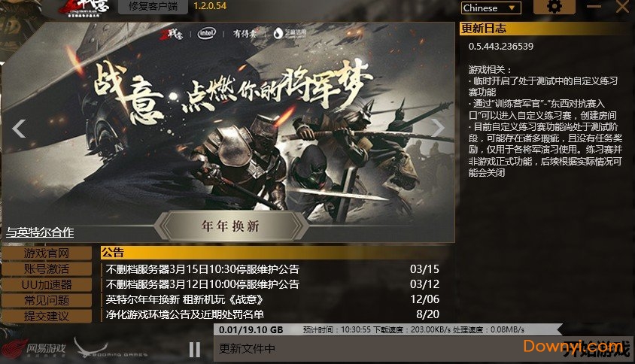Click the Intel logo in the banner

pos(207,33)
